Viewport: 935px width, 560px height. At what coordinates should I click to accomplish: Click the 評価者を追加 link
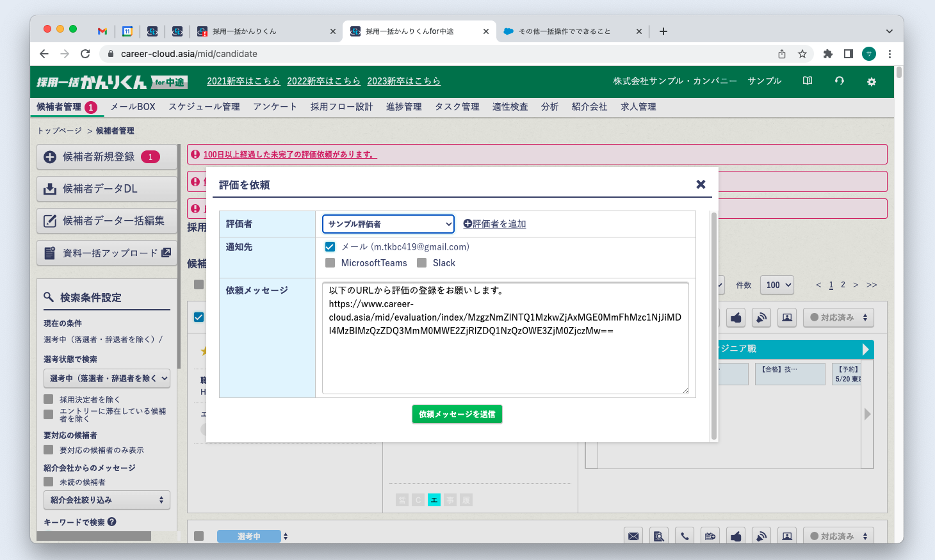494,224
